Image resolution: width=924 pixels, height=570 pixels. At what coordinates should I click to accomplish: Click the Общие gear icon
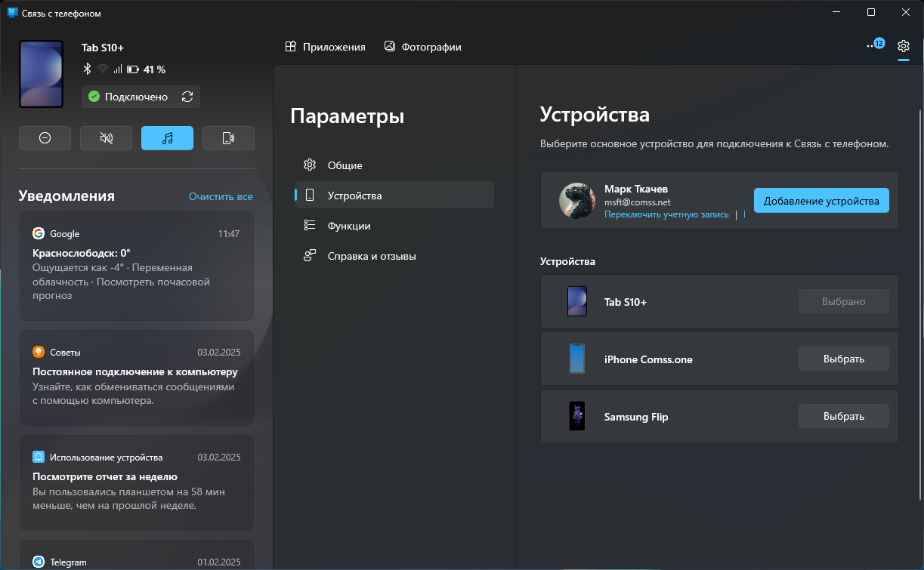tap(310, 165)
